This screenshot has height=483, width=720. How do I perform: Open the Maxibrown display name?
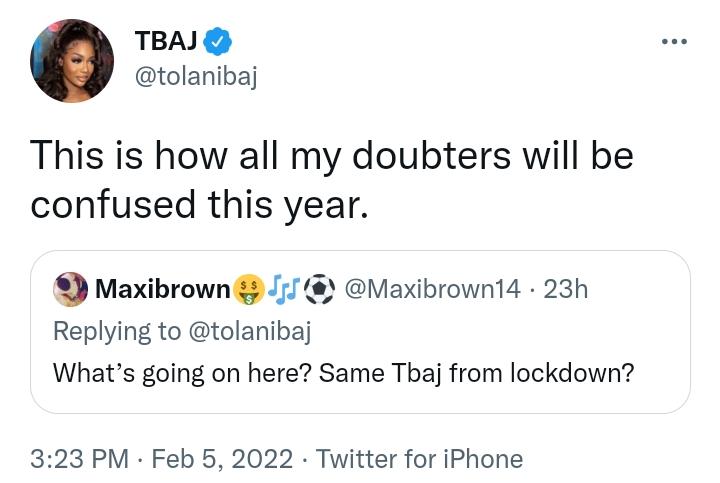(x=162, y=290)
